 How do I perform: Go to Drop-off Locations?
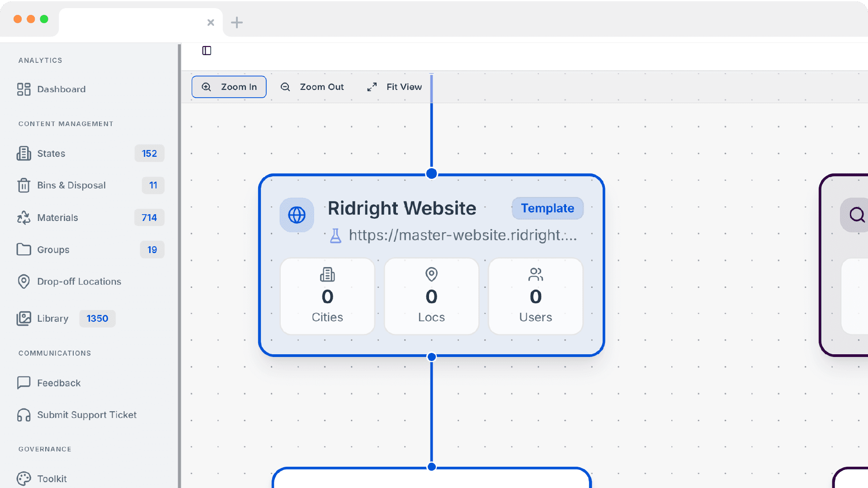[x=79, y=282]
